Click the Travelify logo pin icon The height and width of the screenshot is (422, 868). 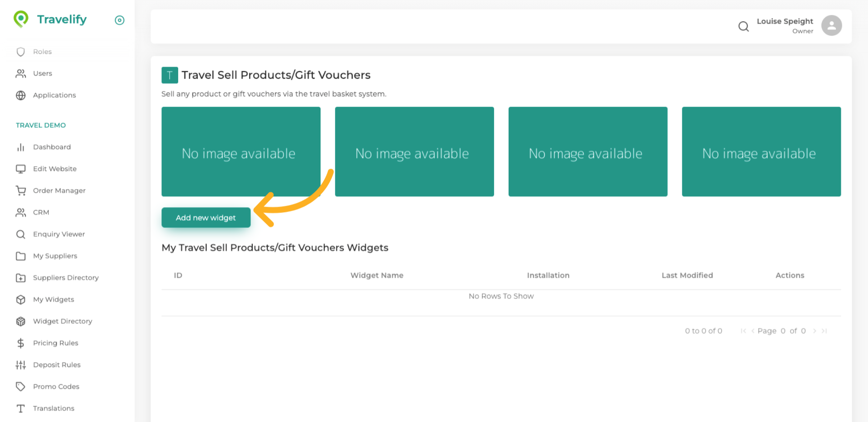21,19
